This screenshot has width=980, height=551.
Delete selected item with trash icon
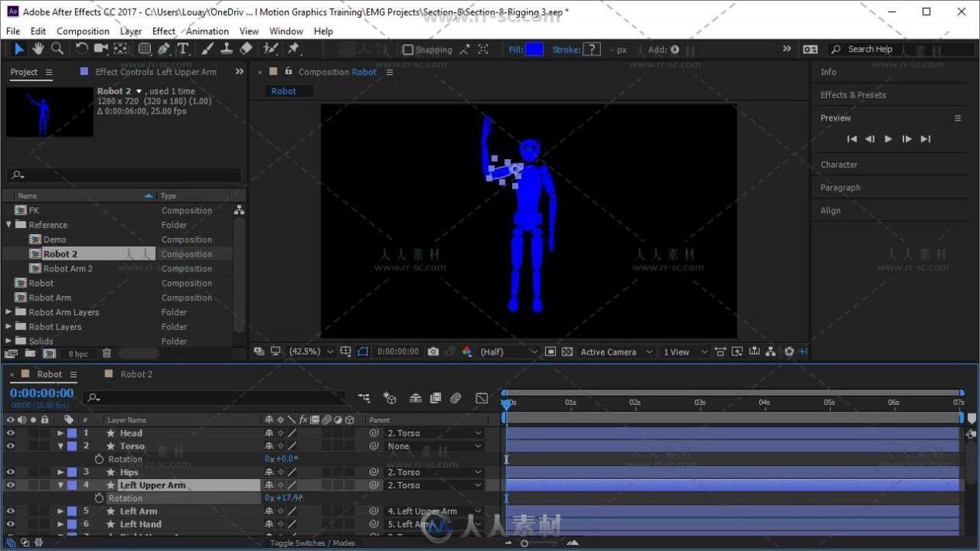pos(107,353)
